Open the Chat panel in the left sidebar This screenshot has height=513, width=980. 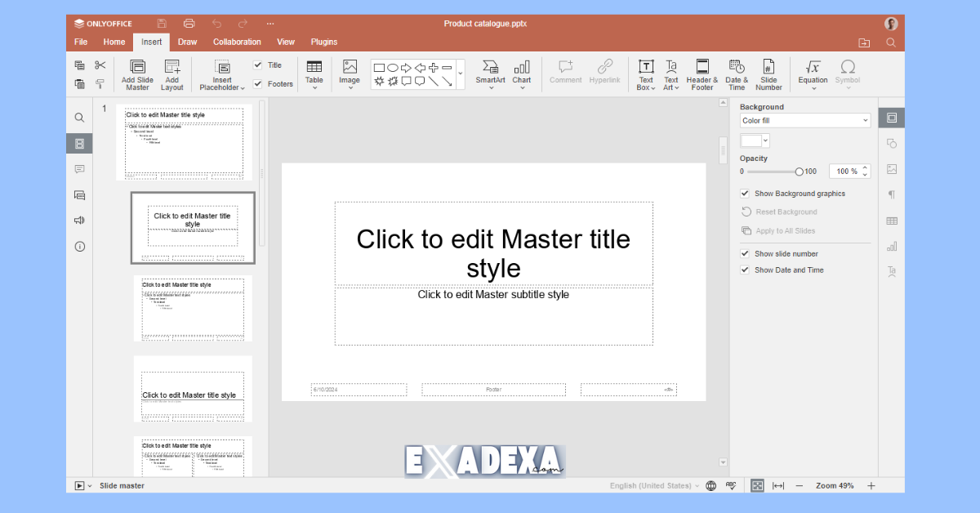(79, 195)
